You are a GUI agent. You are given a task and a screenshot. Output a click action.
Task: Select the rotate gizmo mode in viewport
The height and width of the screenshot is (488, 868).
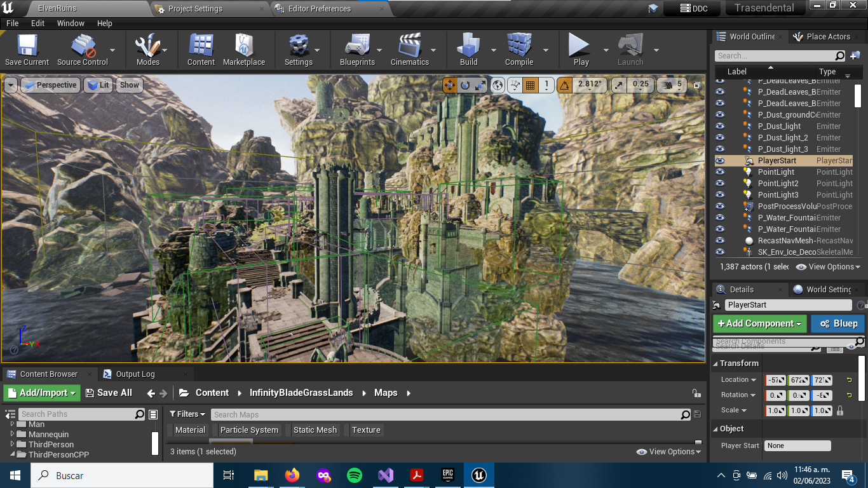coord(465,85)
